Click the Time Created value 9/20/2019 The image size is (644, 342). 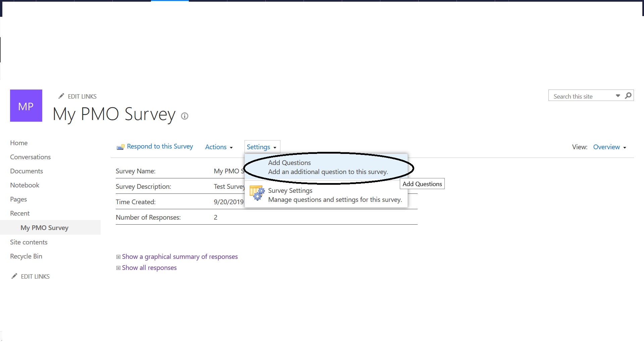[229, 202]
